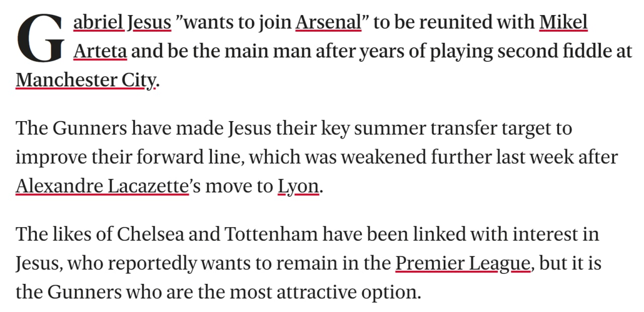
Task: Click the underlined word Arteta
Action: tap(100, 51)
